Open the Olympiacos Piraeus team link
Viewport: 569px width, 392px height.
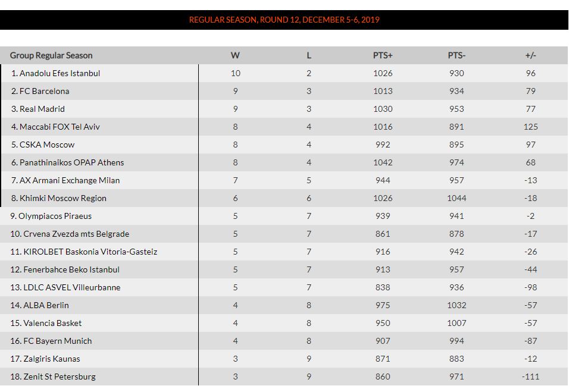click(x=55, y=216)
